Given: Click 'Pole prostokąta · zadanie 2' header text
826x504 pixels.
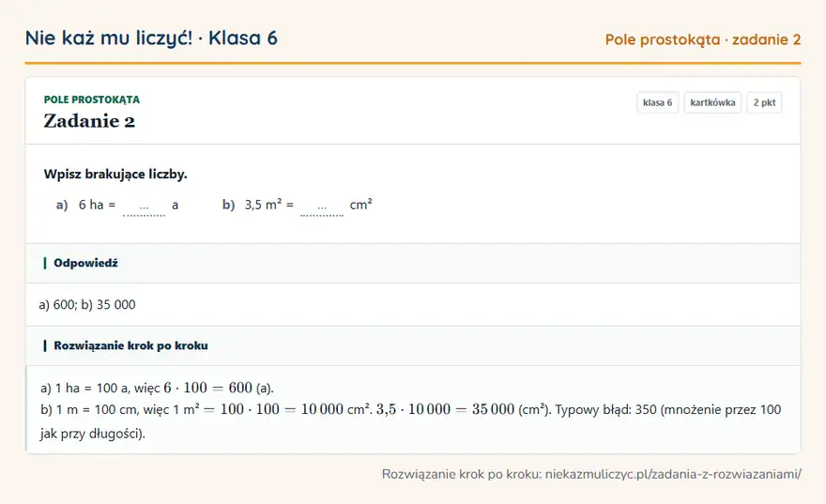Looking at the screenshot, I should click(703, 39).
